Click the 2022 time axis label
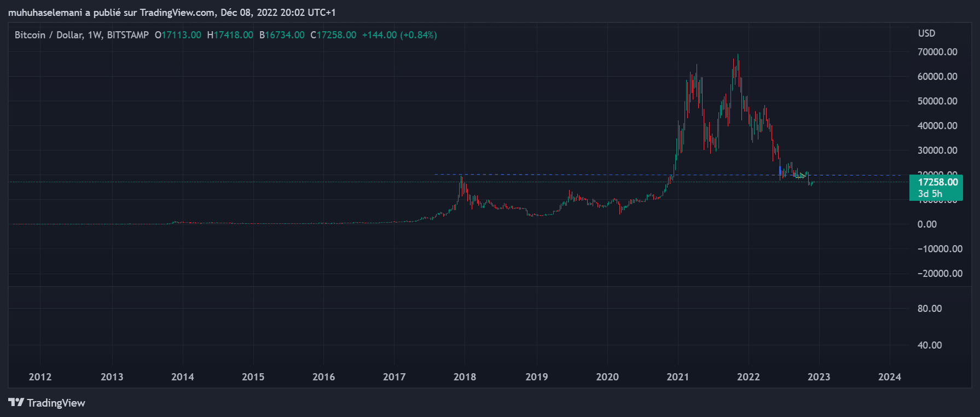980x417 pixels. 748,377
